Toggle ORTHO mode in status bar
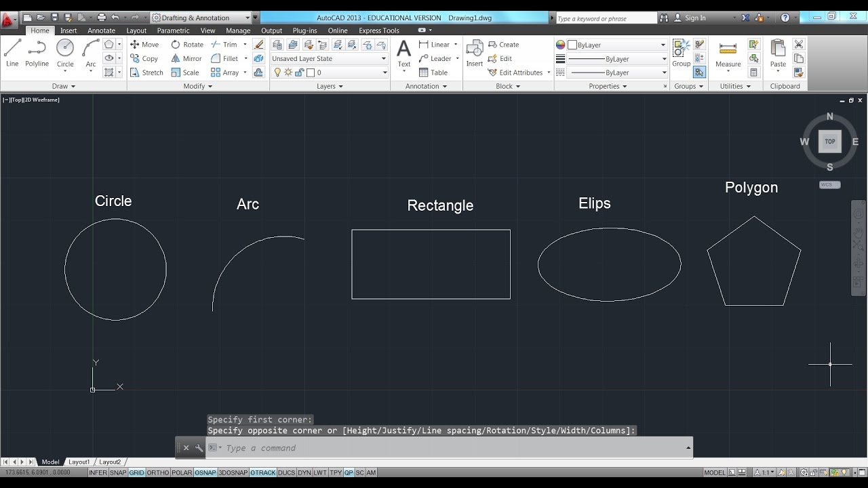Image resolution: width=868 pixels, height=488 pixels. [x=158, y=472]
